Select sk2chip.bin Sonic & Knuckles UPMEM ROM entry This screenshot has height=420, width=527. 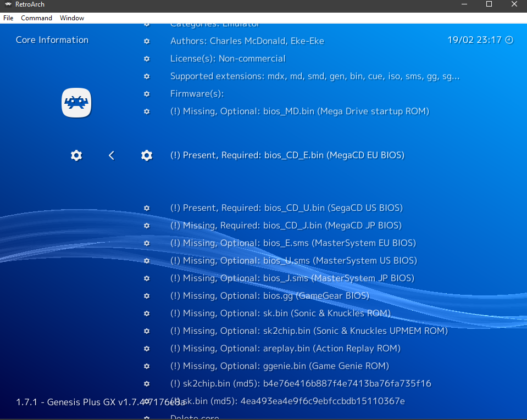click(309, 331)
